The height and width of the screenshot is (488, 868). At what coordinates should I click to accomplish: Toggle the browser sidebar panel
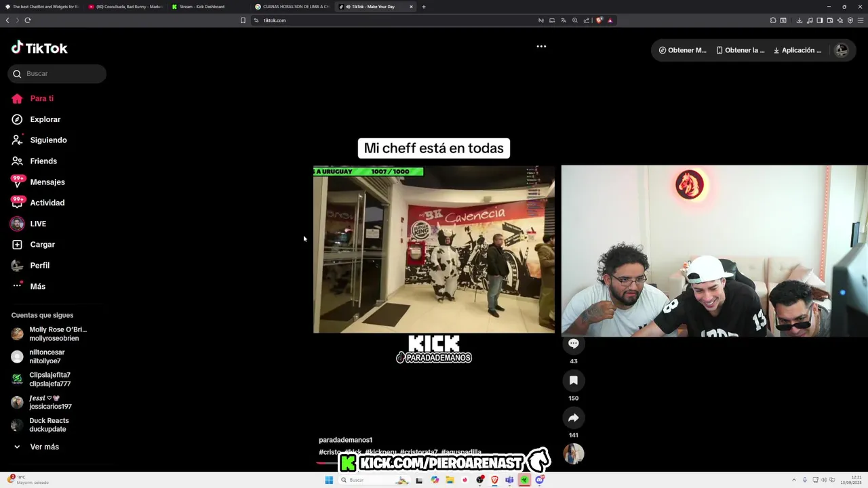point(820,20)
